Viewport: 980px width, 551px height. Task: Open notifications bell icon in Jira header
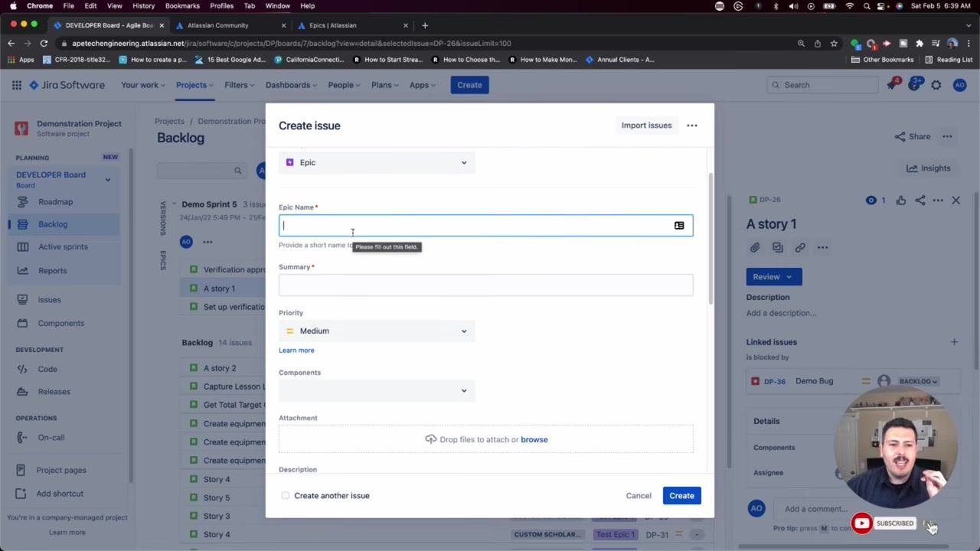tap(892, 85)
